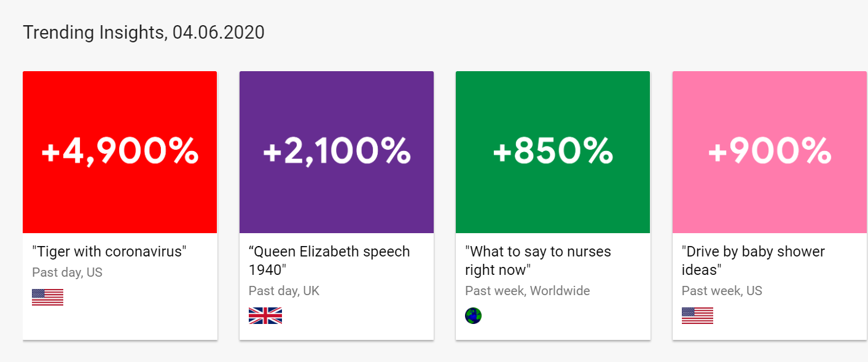This screenshot has height=362, width=868.
Task: Click the US flag on the baby shower card
Action: pyautogui.click(x=697, y=315)
